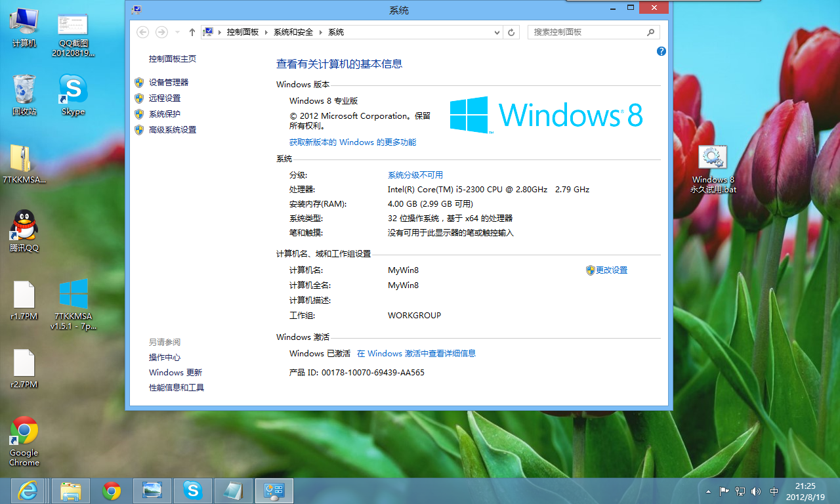
Task: Open Internet Explorer from the taskbar
Action: point(27,490)
